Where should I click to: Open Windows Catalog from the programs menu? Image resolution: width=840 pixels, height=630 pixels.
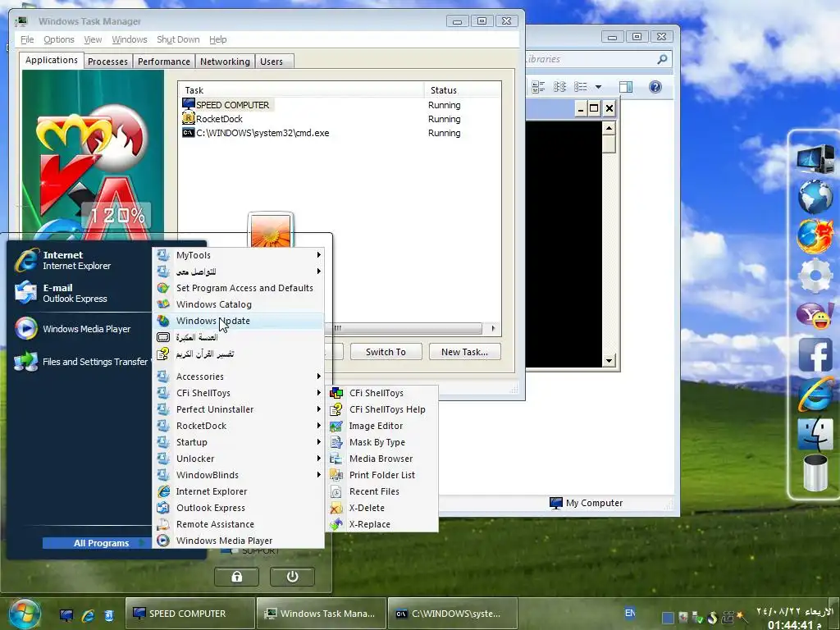pyautogui.click(x=239, y=304)
